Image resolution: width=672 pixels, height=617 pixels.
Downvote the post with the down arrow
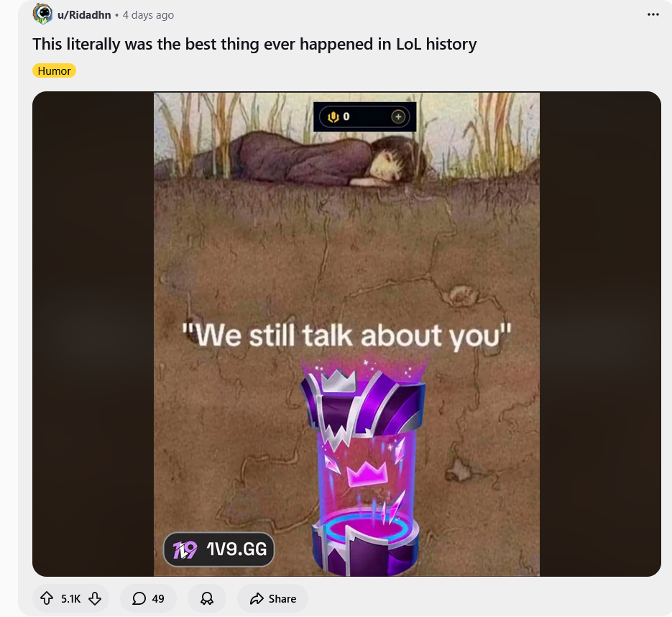[x=95, y=598]
